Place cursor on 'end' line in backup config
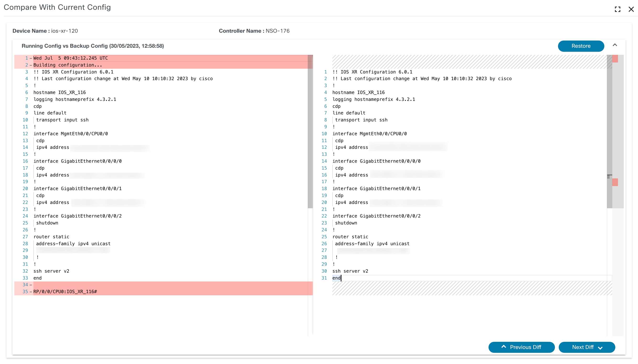Viewport: 638px width, 364px height. [336, 278]
